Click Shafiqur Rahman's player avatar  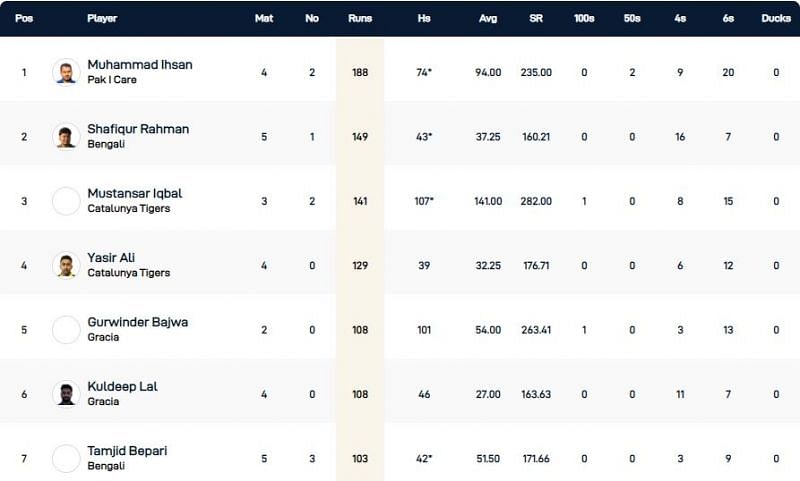click(x=66, y=136)
